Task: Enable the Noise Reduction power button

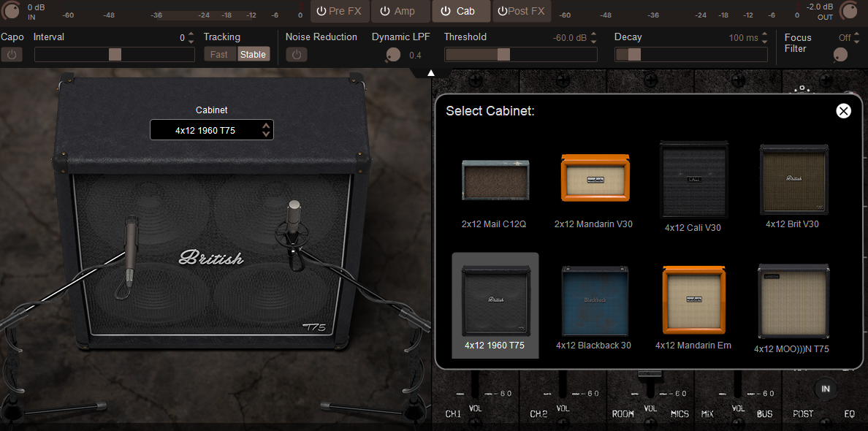Action: (x=296, y=55)
